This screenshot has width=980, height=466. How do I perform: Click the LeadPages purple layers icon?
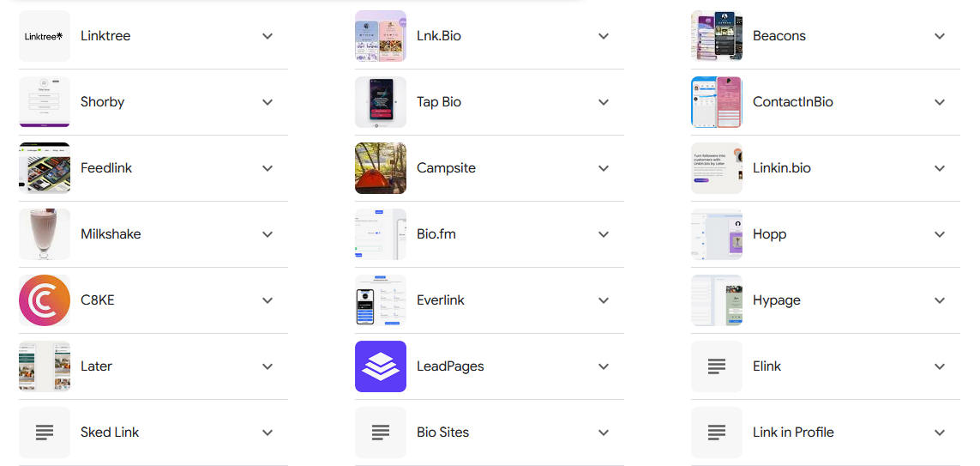[381, 366]
